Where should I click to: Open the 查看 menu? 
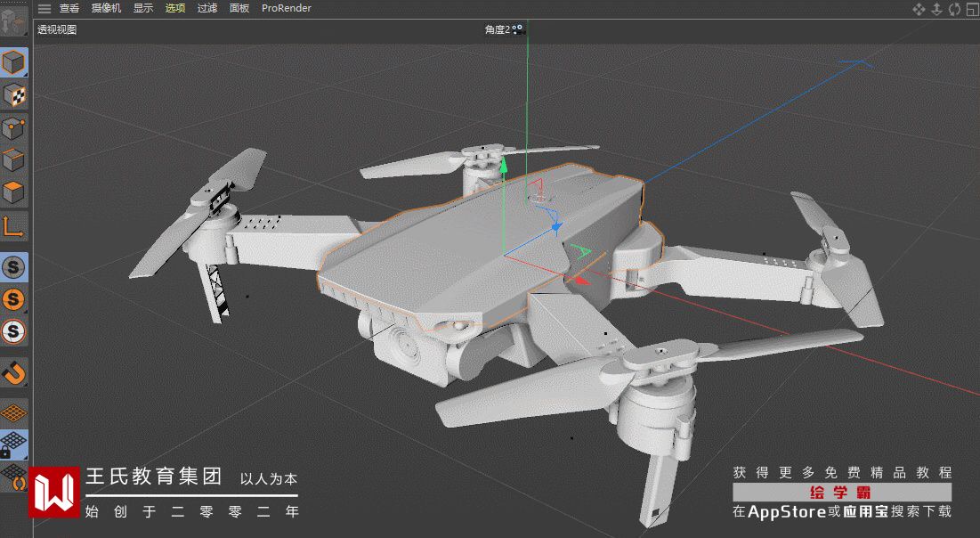pyautogui.click(x=69, y=8)
